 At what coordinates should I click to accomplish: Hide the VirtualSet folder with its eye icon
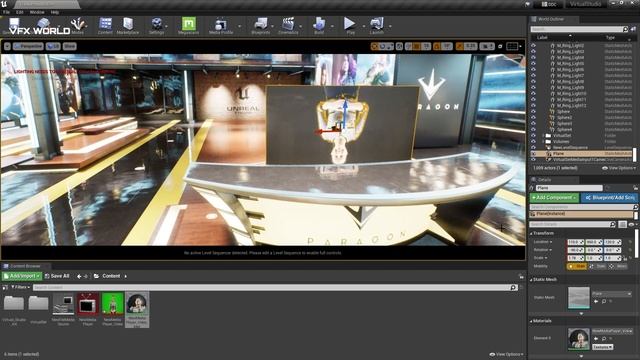pyautogui.click(x=533, y=136)
